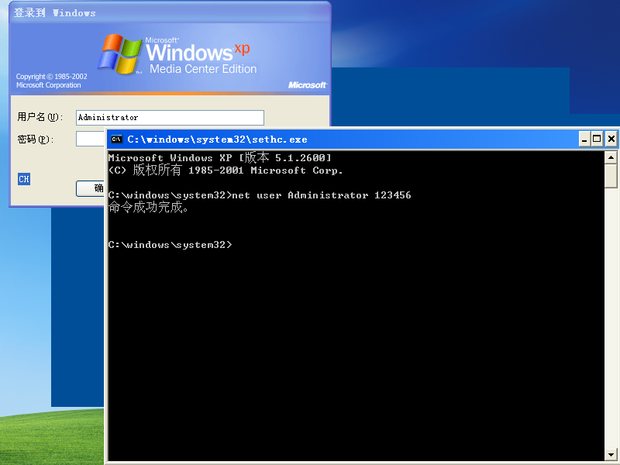
Task: Click the '登录到 Windows' dialog title bar
Action: tap(170, 13)
